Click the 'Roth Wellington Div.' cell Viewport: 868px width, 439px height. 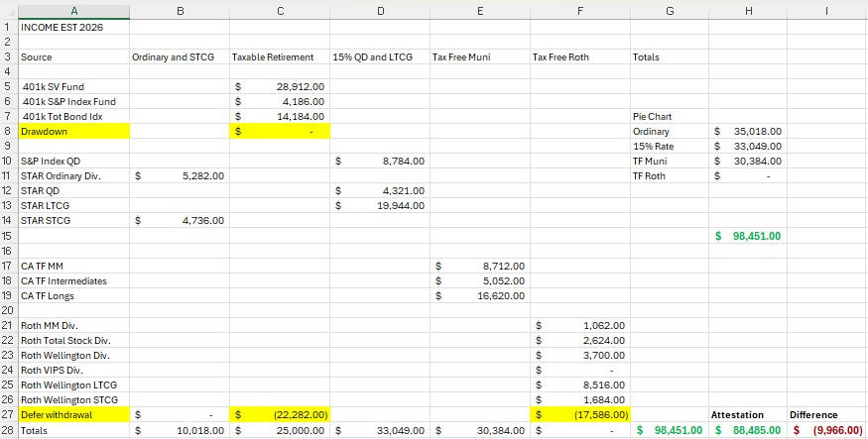(74, 356)
